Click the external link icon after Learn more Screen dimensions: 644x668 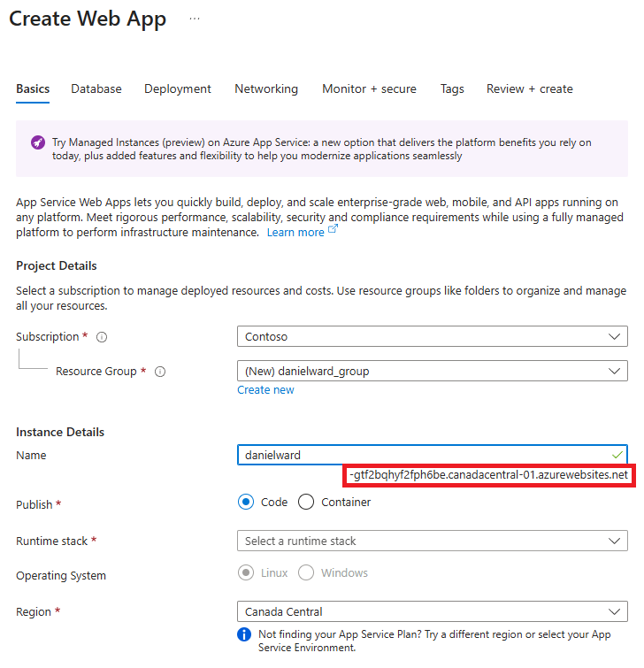point(333,230)
